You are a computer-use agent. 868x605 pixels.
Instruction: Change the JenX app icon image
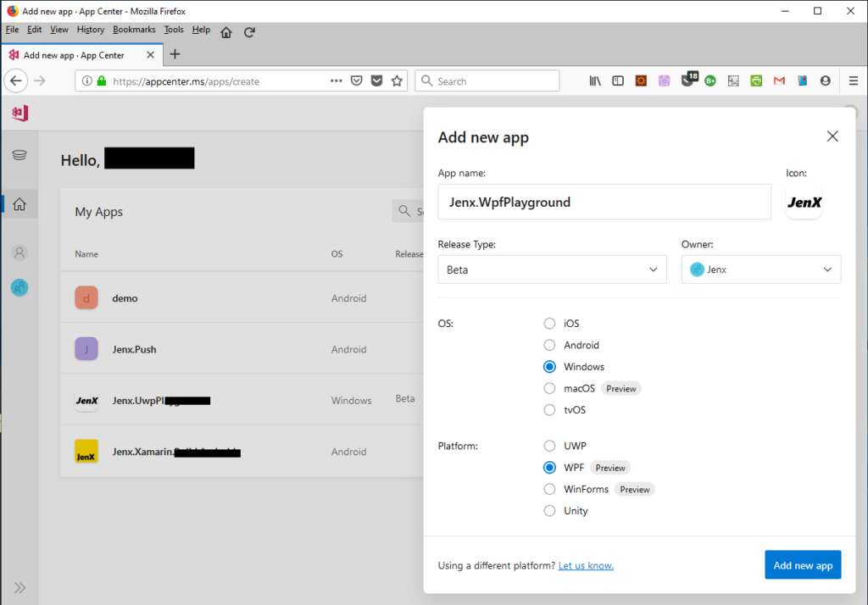pyautogui.click(x=804, y=202)
